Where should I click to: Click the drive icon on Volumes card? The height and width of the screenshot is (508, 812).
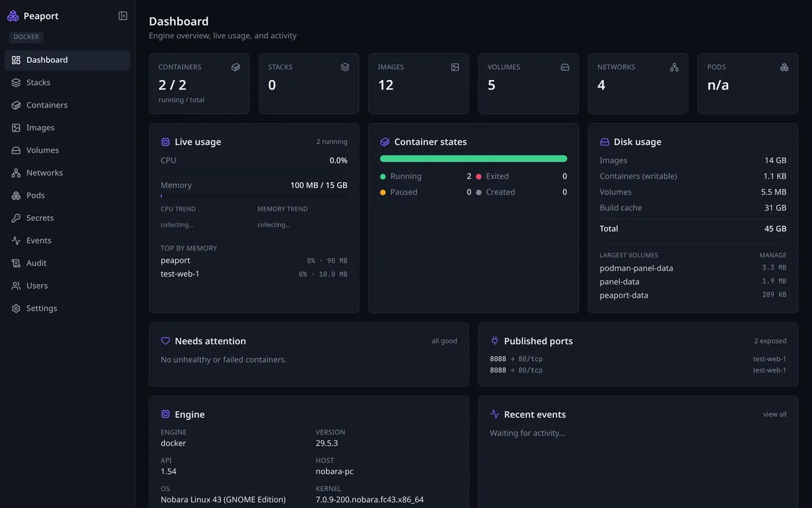click(x=565, y=67)
